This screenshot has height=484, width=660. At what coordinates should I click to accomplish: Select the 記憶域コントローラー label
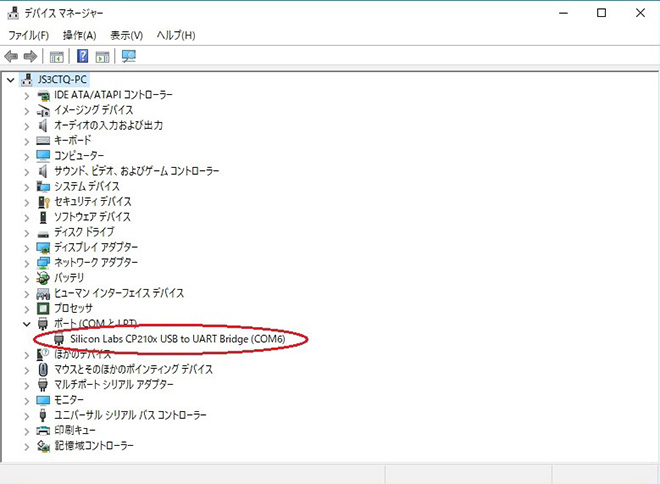click(x=94, y=446)
